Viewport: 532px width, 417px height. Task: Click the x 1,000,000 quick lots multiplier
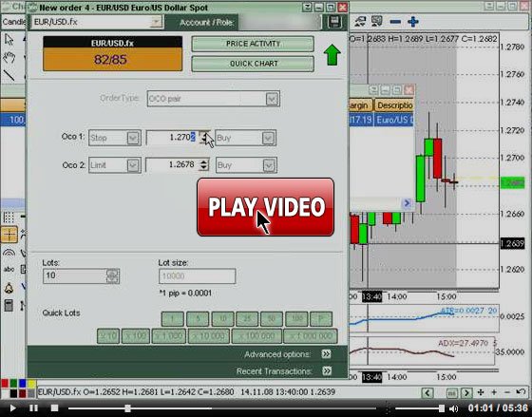(310, 336)
